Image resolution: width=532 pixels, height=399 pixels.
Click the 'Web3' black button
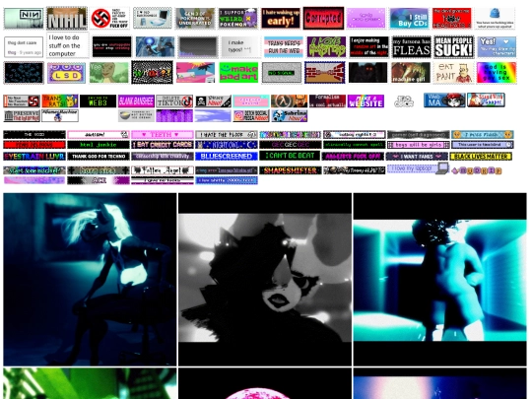pyautogui.click(x=99, y=101)
